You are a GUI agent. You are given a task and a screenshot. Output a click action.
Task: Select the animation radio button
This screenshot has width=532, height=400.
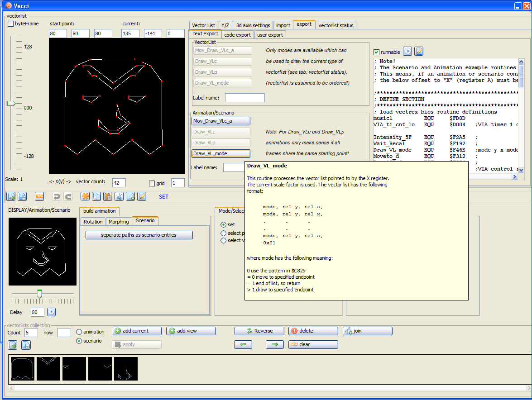click(79, 332)
